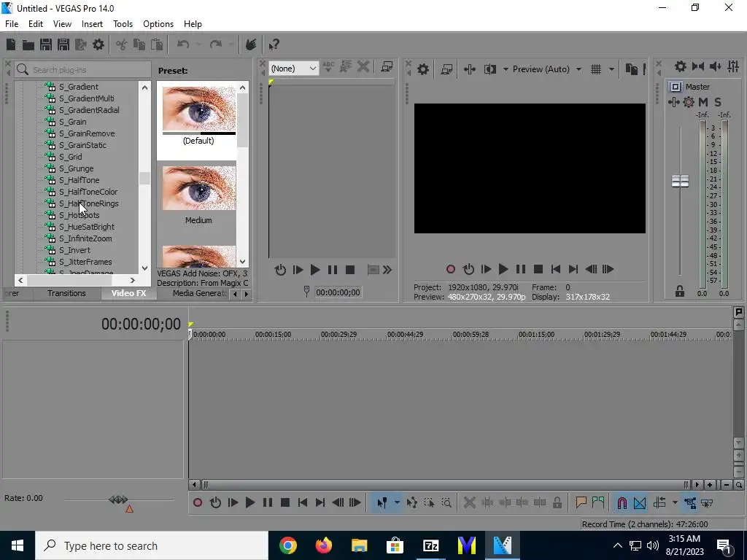Click the Undo arrow icon

[183, 44]
